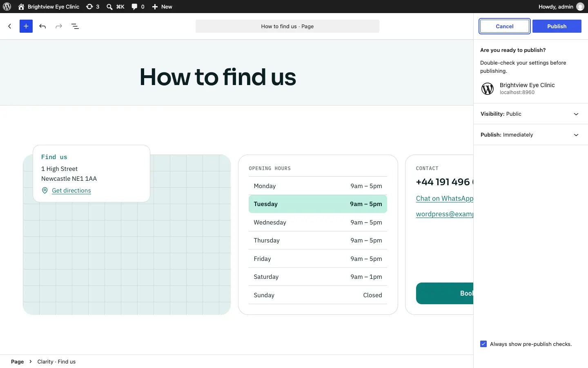Open the updates indicator showing 3

point(93,7)
